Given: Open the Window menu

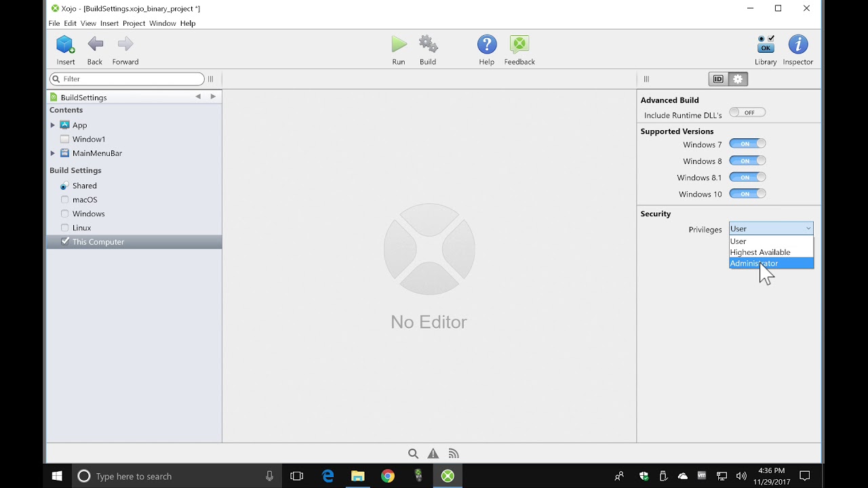Looking at the screenshot, I should (163, 23).
